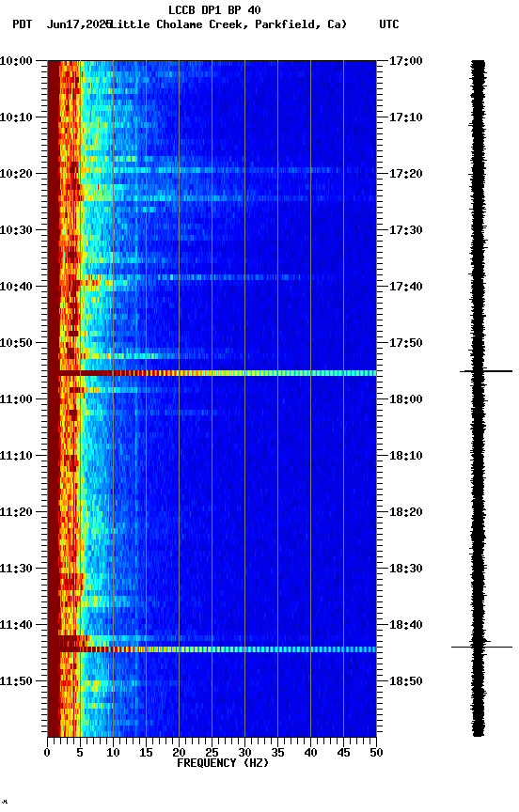Click the "PDT" timezone label

tap(23, 24)
